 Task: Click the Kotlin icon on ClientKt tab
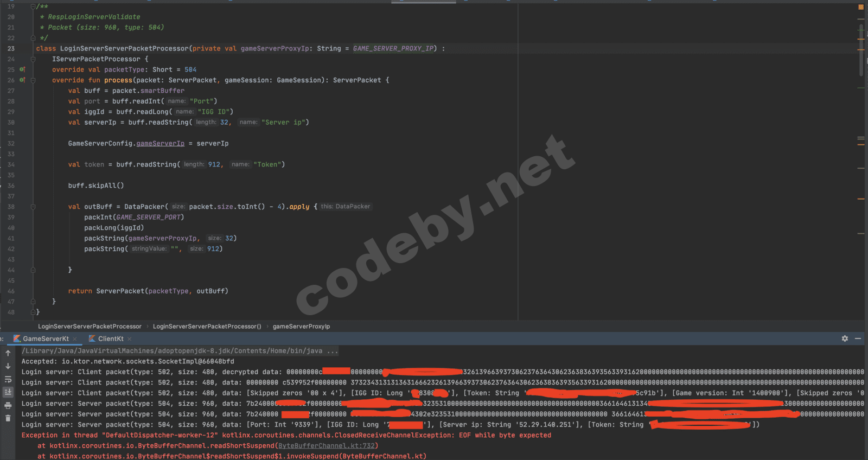pos(92,338)
